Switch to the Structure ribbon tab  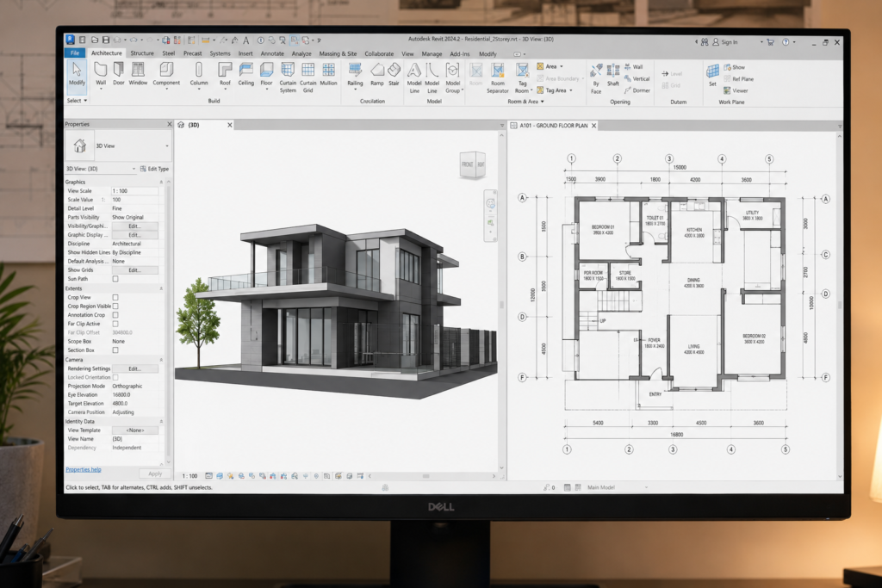[x=142, y=53]
